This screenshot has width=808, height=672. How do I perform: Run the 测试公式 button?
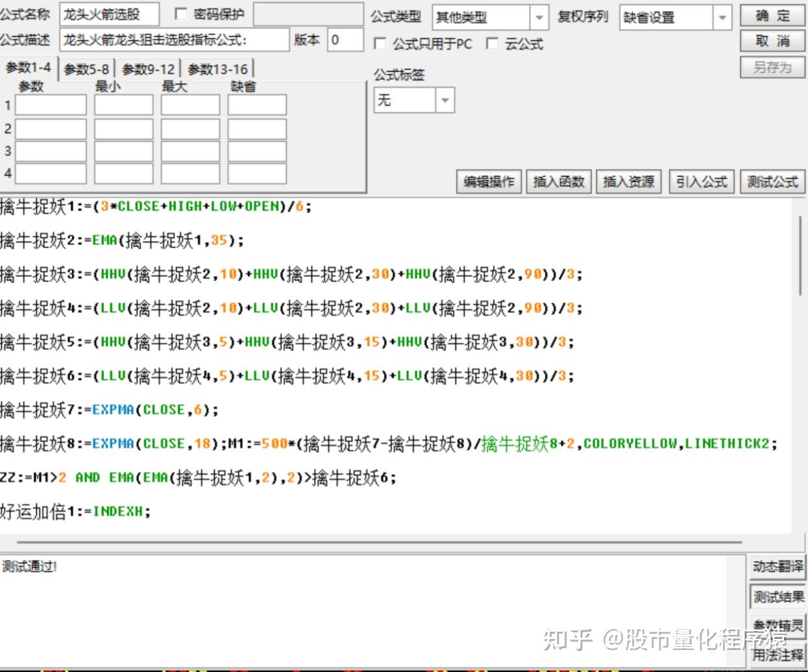[773, 182]
